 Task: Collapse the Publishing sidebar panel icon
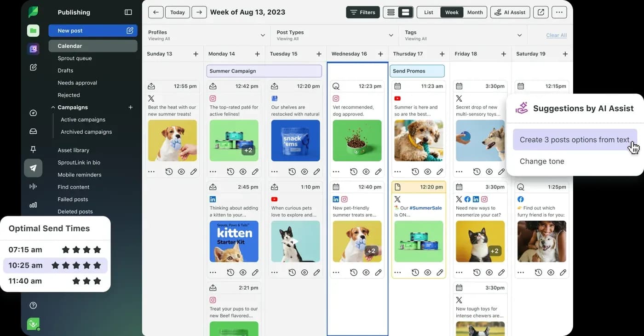(128, 12)
